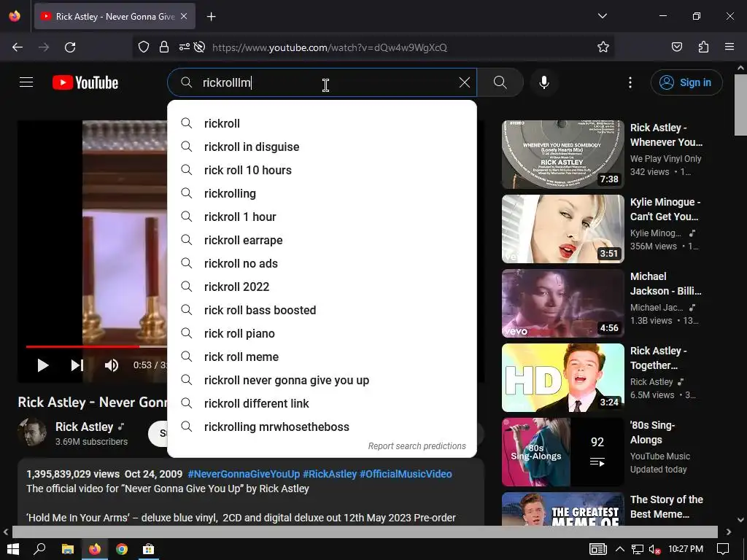Click #NeverGonnaGiveYouUp hashtag

pos(244,474)
